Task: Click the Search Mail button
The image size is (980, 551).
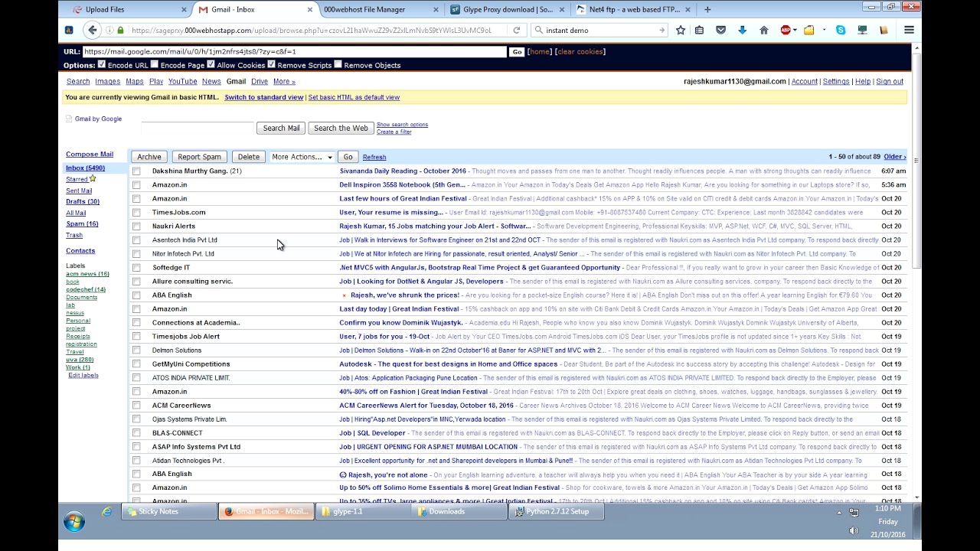Action: [x=281, y=128]
